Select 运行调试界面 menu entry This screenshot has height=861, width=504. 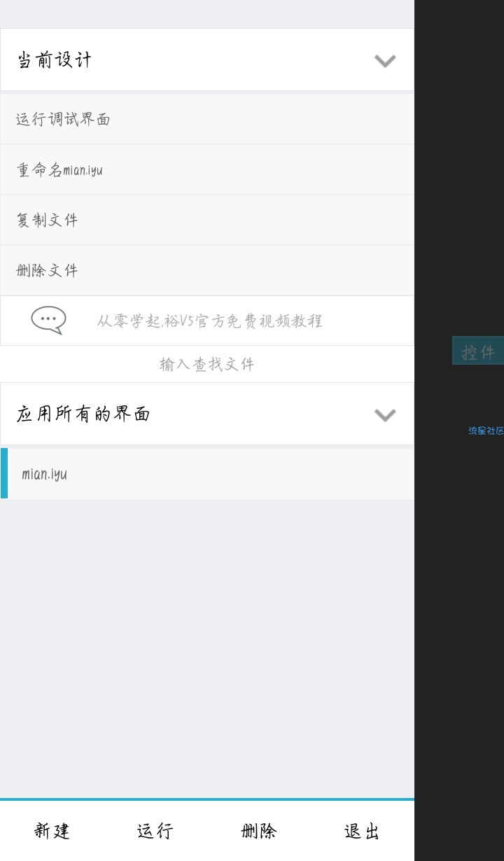(x=207, y=119)
